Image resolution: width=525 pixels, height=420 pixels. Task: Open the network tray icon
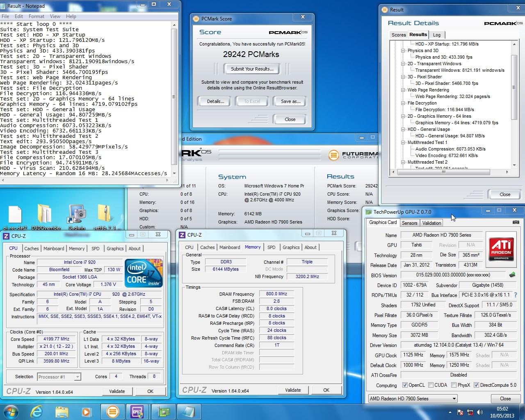(x=471, y=412)
